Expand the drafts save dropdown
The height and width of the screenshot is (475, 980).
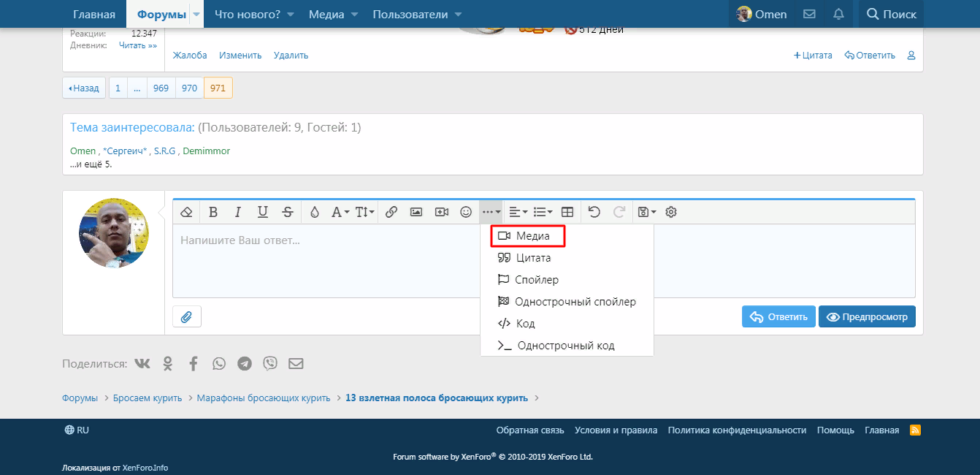tap(646, 212)
